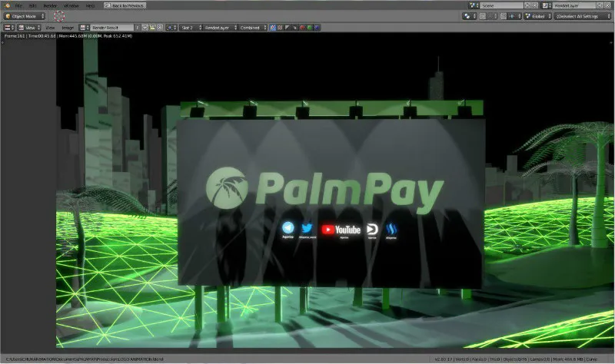Image resolution: width=615 pixels, height=364 pixels.
Task: Toggle green channel display
Action: 310,28
